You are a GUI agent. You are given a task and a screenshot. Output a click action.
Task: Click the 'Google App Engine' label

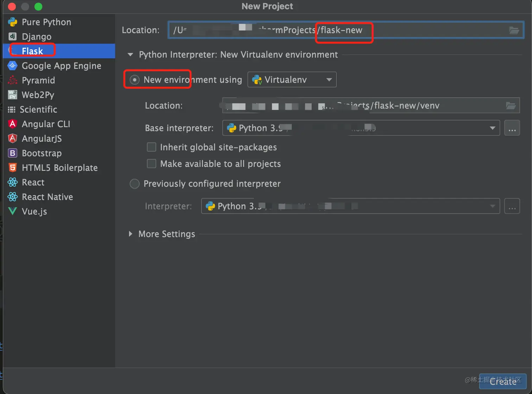(62, 66)
